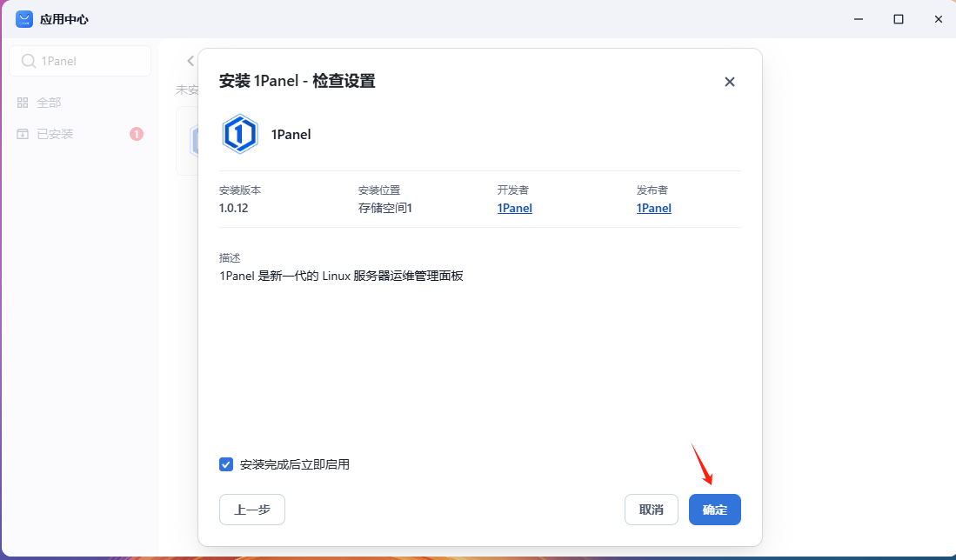Image resolution: width=956 pixels, height=560 pixels.
Task: Click the red notification badge on 已安装
Action: pos(137,134)
